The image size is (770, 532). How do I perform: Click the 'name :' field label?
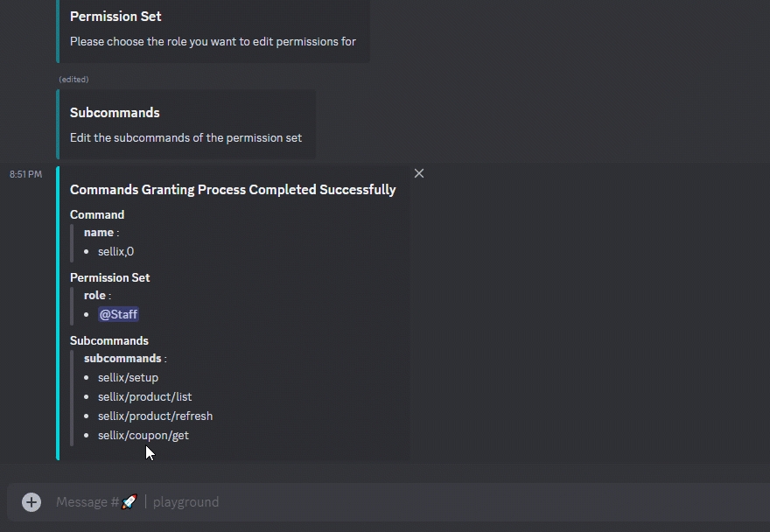101,233
